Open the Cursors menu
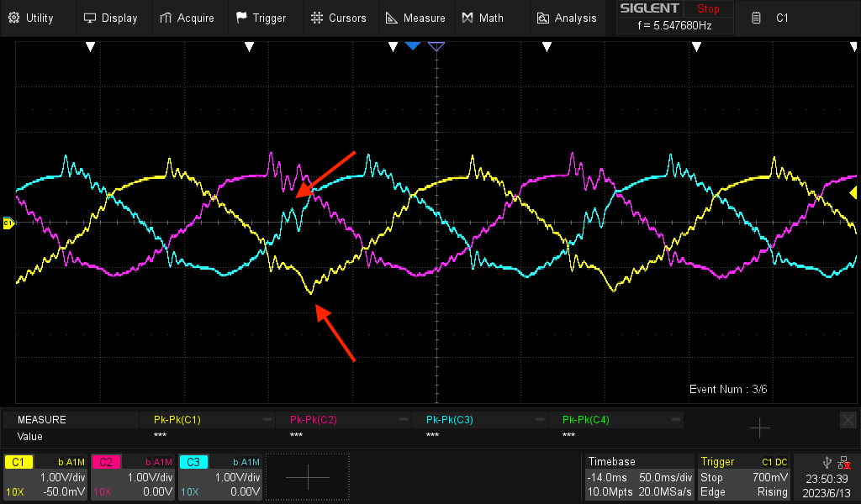This screenshot has width=861, height=504. (x=338, y=18)
